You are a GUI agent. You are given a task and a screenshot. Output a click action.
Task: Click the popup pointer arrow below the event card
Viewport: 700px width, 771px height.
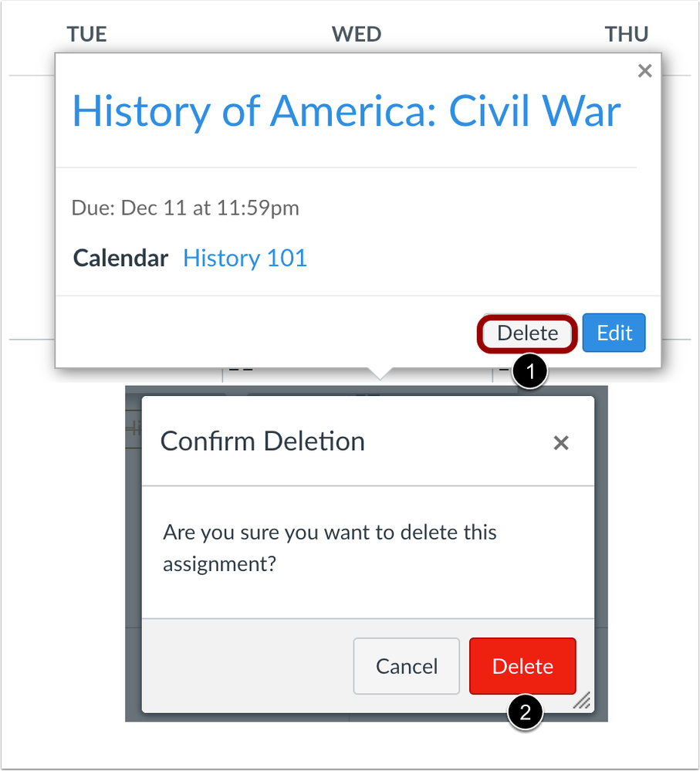coord(378,373)
